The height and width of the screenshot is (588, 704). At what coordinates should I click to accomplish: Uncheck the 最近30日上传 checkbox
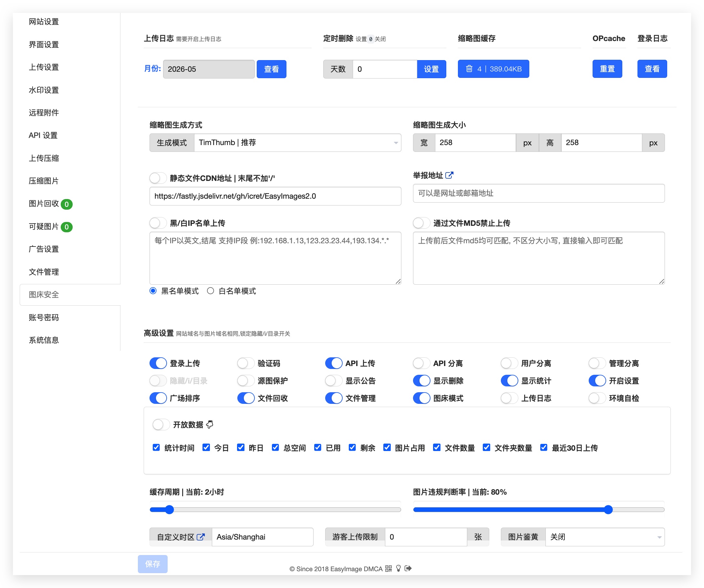point(544,447)
